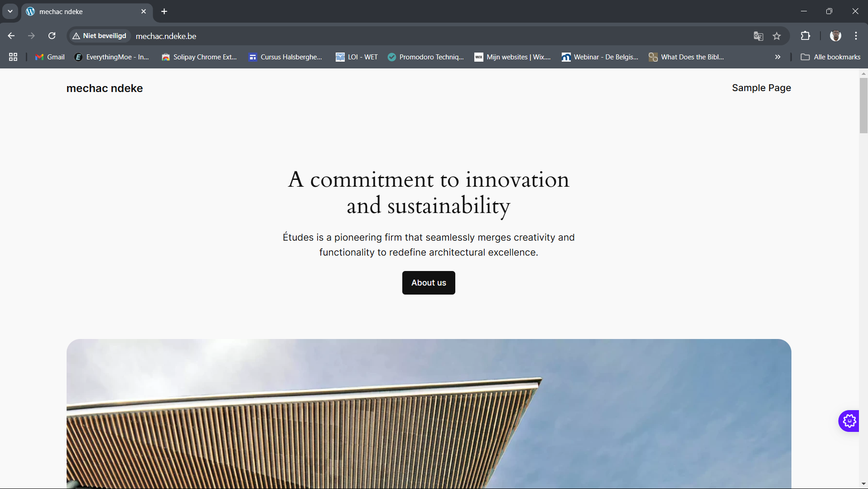
Task: Close the mechac ndeke tab
Action: [144, 11]
